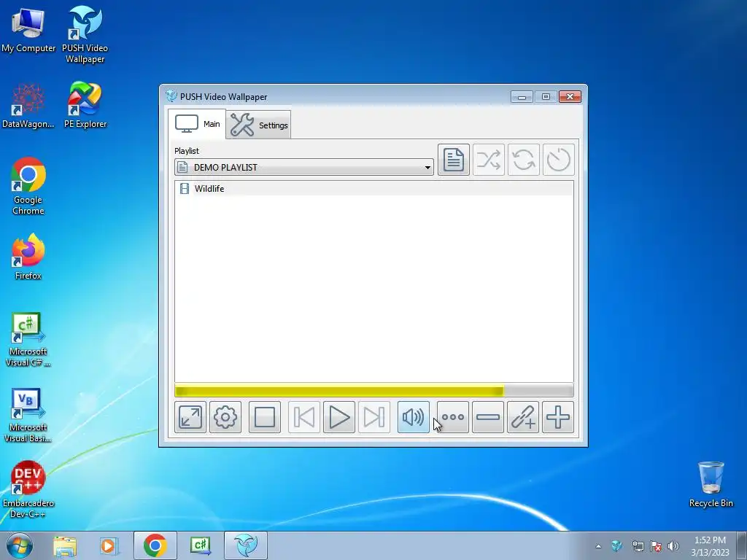Viewport: 747px width, 560px height.
Task: Add a video file with plus button
Action: click(558, 417)
